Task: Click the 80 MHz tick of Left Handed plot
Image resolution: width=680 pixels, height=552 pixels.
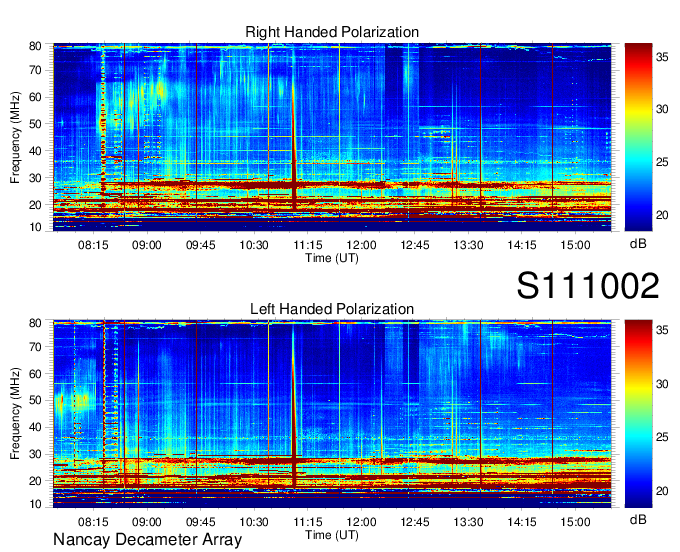Action: [35, 323]
